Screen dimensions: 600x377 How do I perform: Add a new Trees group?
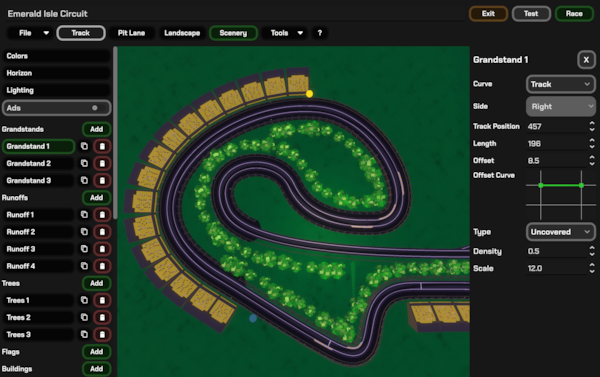[x=96, y=283]
